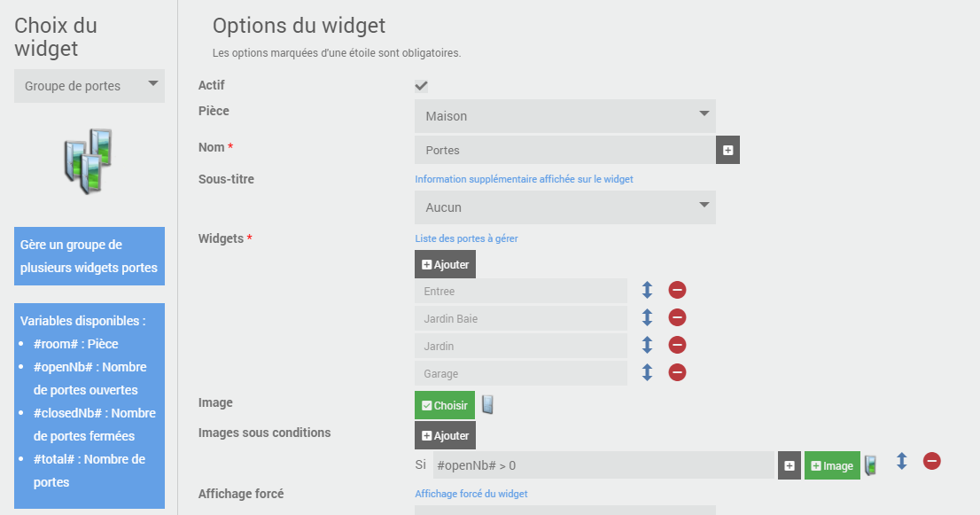Click plus icon beside condition field
Screen dimensions: 980x515
pos(789,465)
